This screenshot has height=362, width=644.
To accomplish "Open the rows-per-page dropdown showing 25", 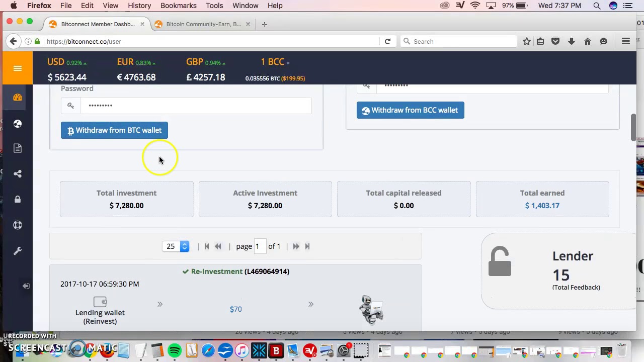I will (x=176, y=246).
